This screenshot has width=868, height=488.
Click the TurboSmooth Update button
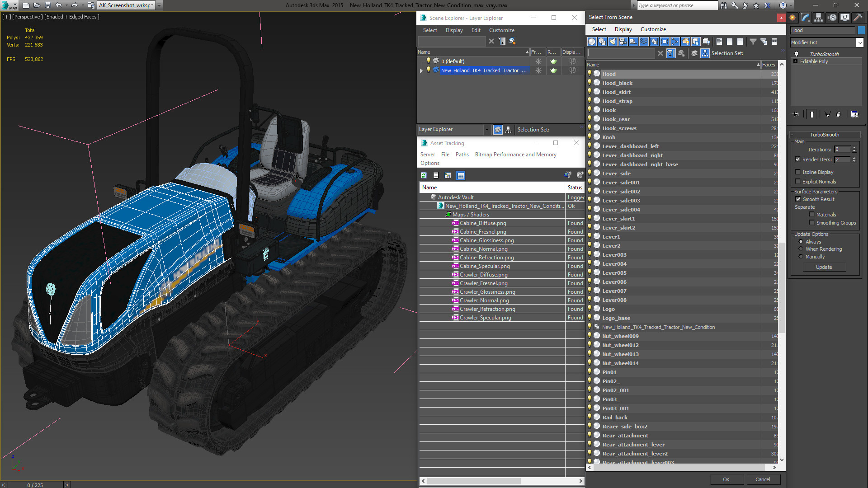824,267
